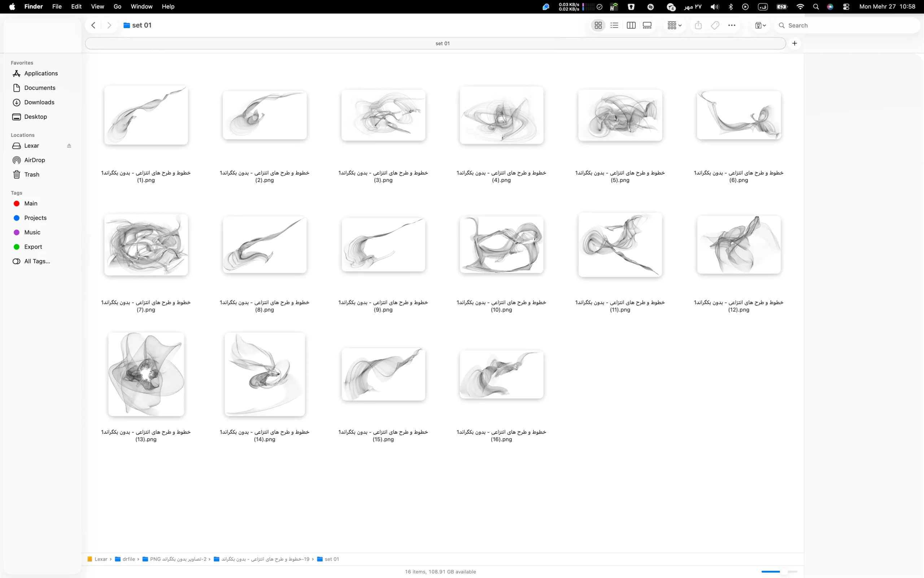Open the File menu
Viewport: 924px width, 578px height.
pyautogui.click(x=57, y=7)
